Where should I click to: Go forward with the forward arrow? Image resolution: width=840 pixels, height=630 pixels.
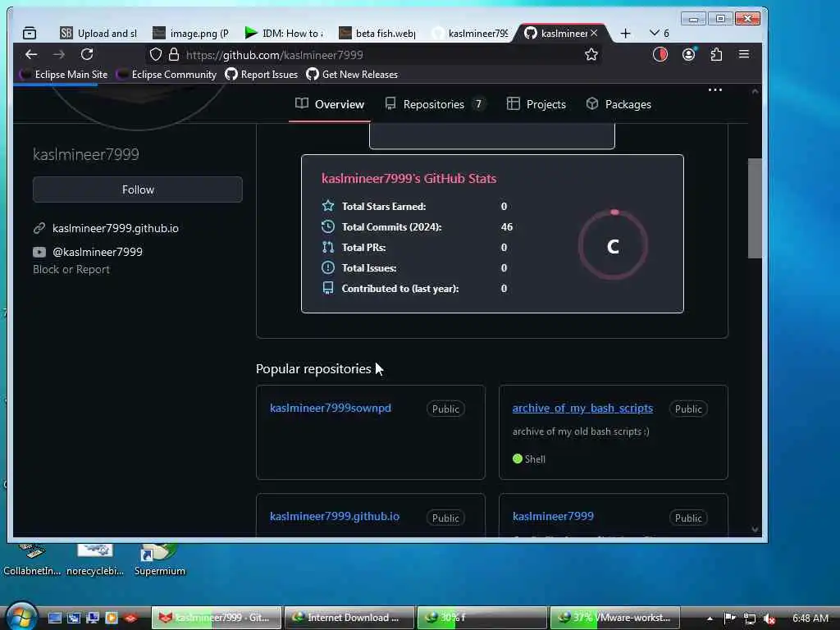(59, 55)
